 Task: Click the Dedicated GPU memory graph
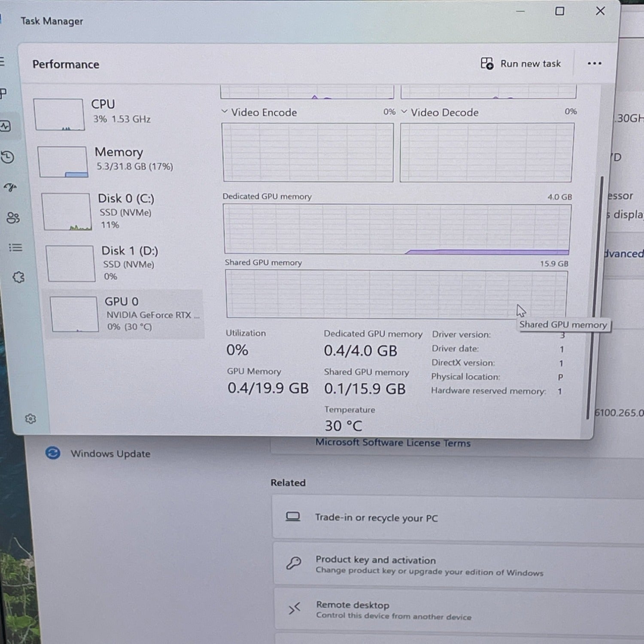(x=397, y=229)
